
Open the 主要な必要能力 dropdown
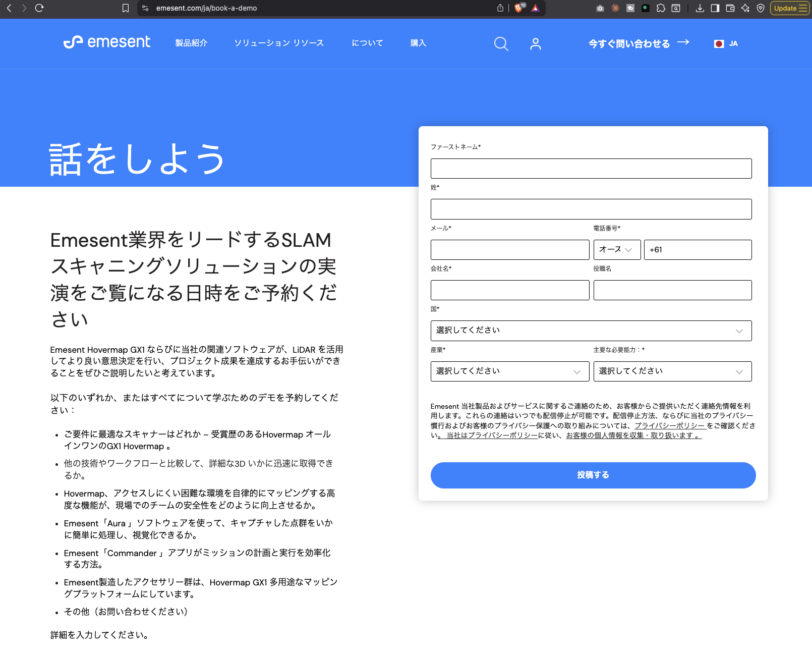672,371
